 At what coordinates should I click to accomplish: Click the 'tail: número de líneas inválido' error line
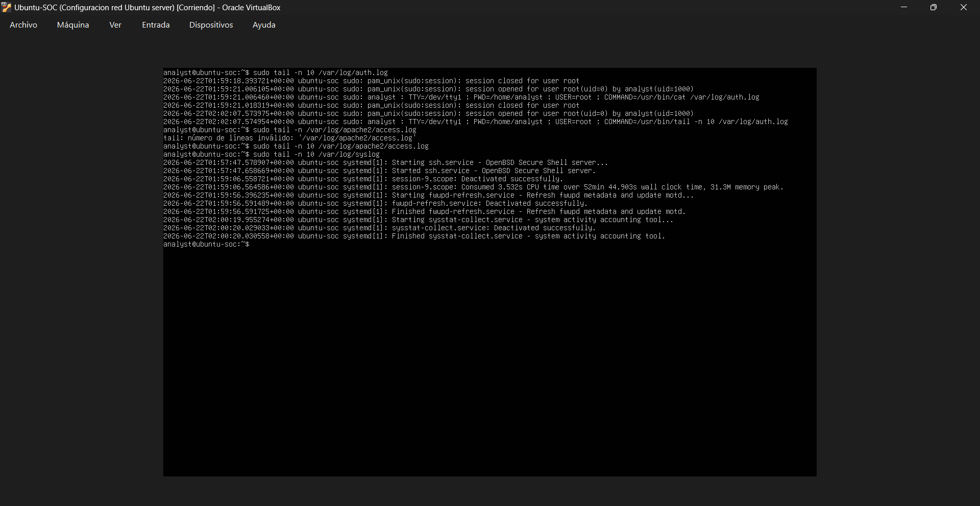(290, 138)
